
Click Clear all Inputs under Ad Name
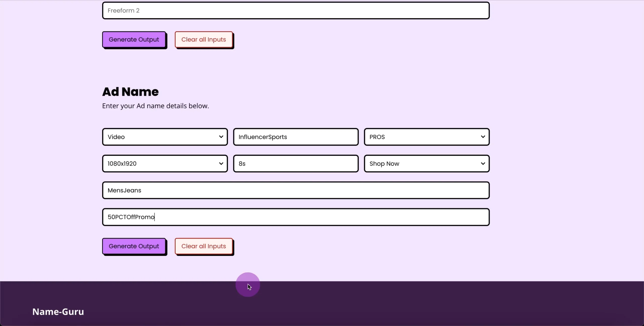pos(204,246)
